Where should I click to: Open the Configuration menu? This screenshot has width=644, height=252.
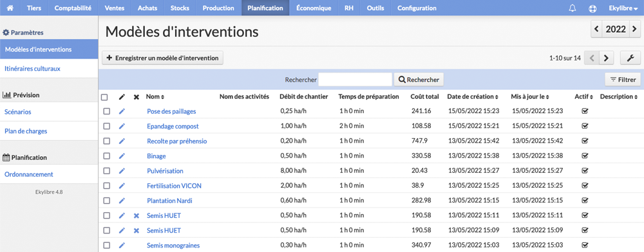point(417,8)
